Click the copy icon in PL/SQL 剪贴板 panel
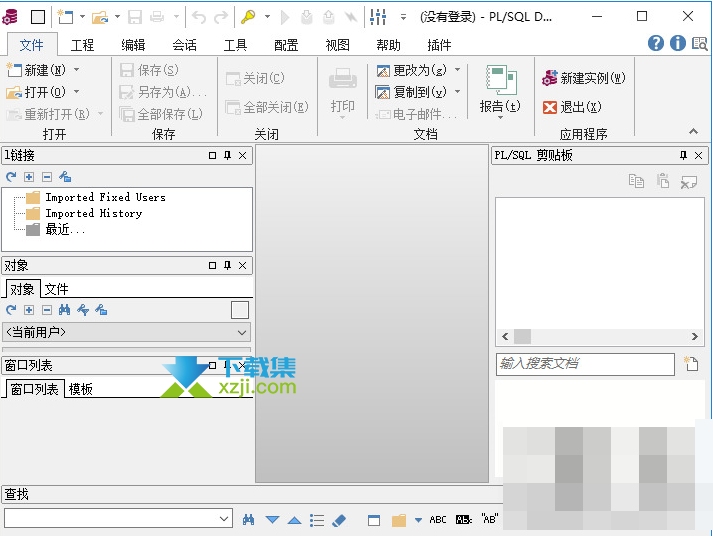This screenshot has width=713, height=536. pyautogui.click(x=636, y=181)
